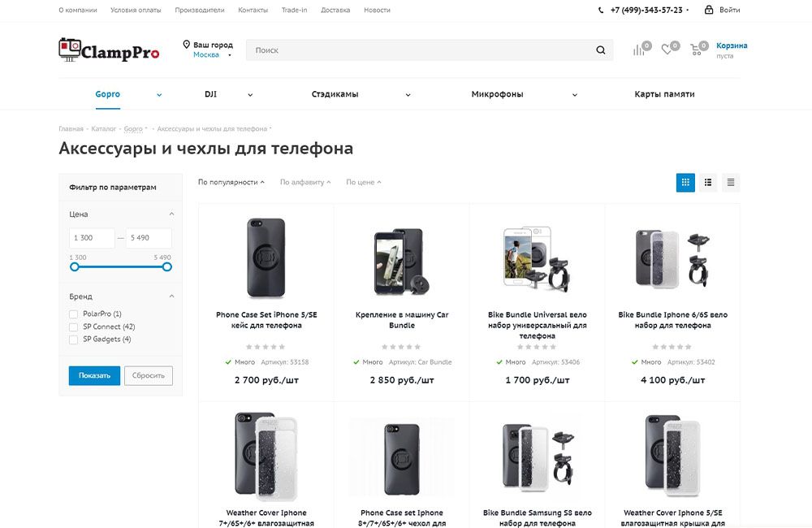Click the ClampPro logo
The width and height of the screenshot is (812, 528).
point(109,50)
